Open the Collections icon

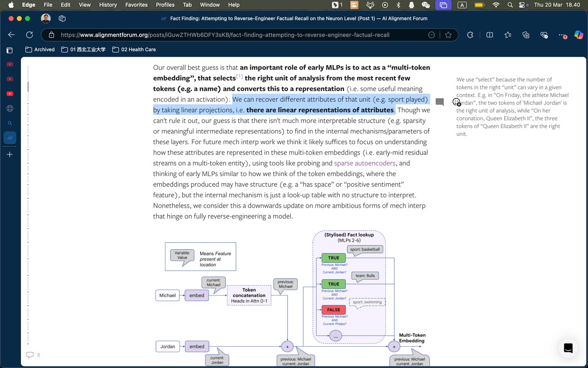526,35
